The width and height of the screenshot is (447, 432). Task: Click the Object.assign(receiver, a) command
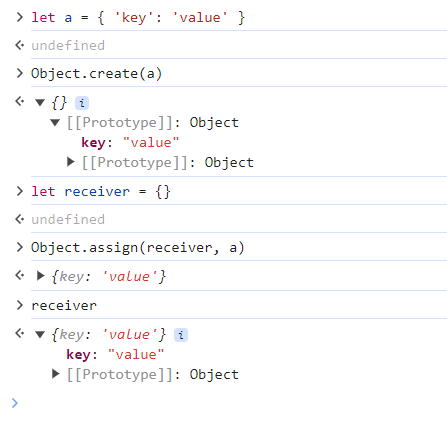[x=138, y=248]
